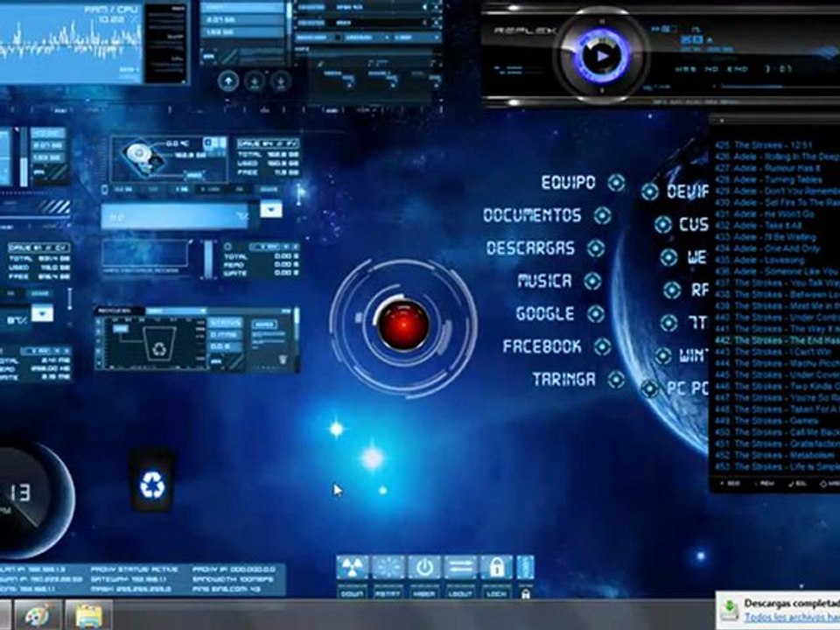840x630 pixels.
Task: Open FACEBOOK launcher link
Action: pos(542,346)
